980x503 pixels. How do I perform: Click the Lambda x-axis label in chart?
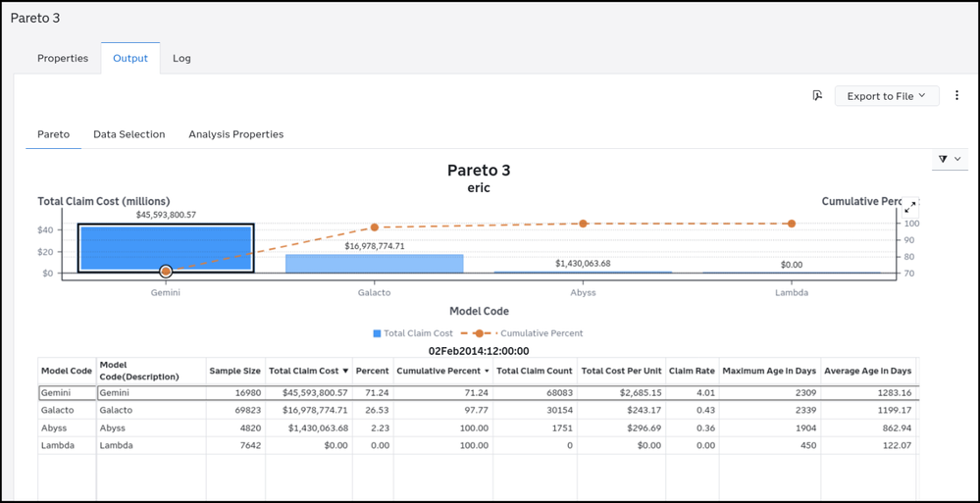coord(792,292)
